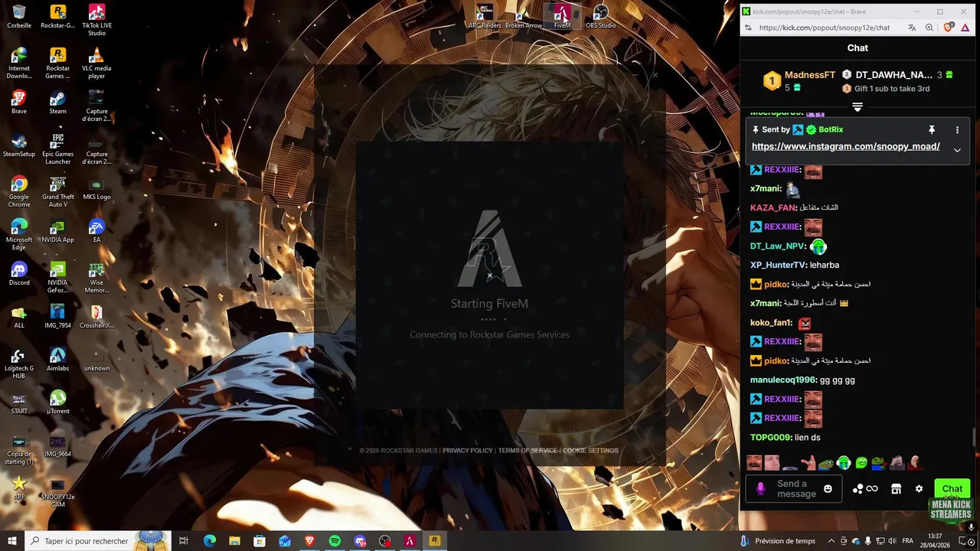The width and height of the screenshot is (980, 551).
Task: Open TERMS OF SERVICE link in FiveM launcher
Action: pyautogui.click(x=528, y=451)
